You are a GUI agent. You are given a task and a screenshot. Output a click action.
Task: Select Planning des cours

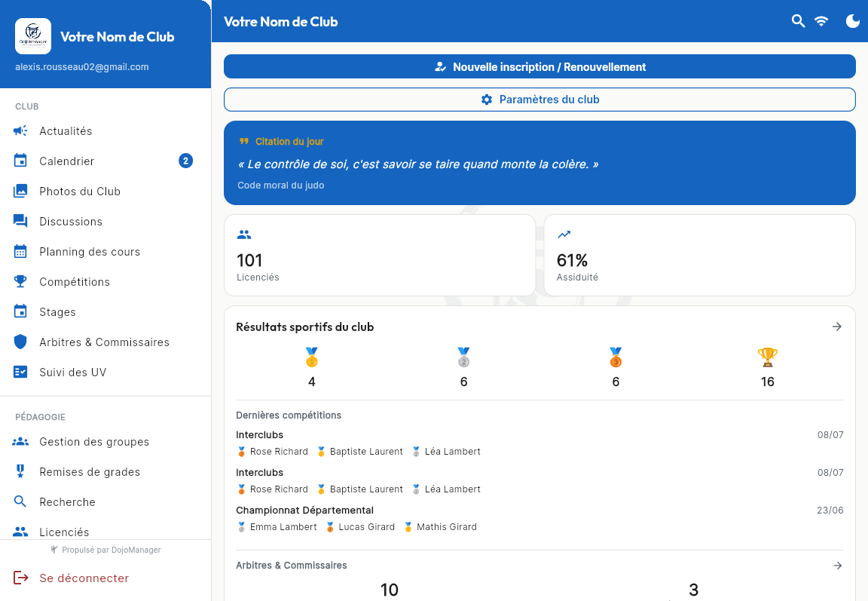click(105, 251)
